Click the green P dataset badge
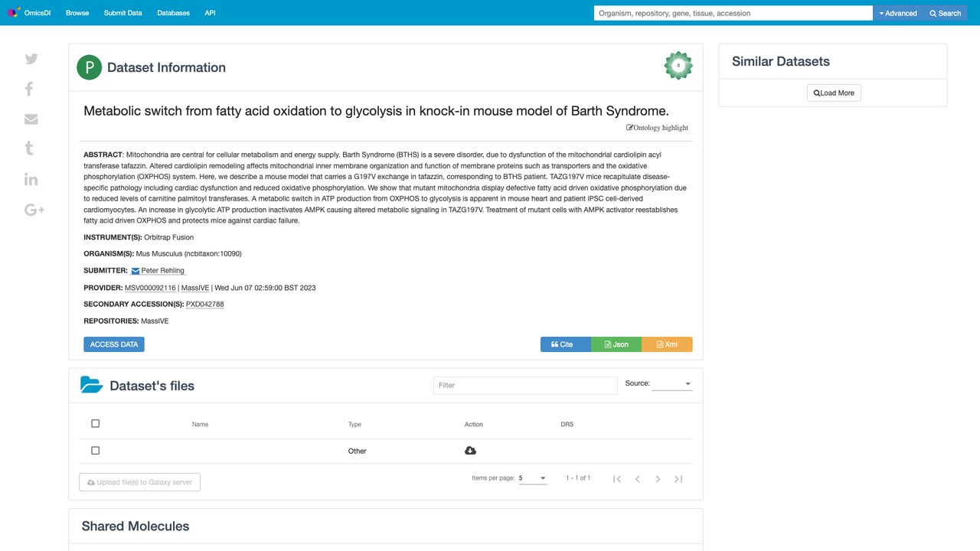Image resolution: width=980 pixels, height=551 pixels. [90, 67]
